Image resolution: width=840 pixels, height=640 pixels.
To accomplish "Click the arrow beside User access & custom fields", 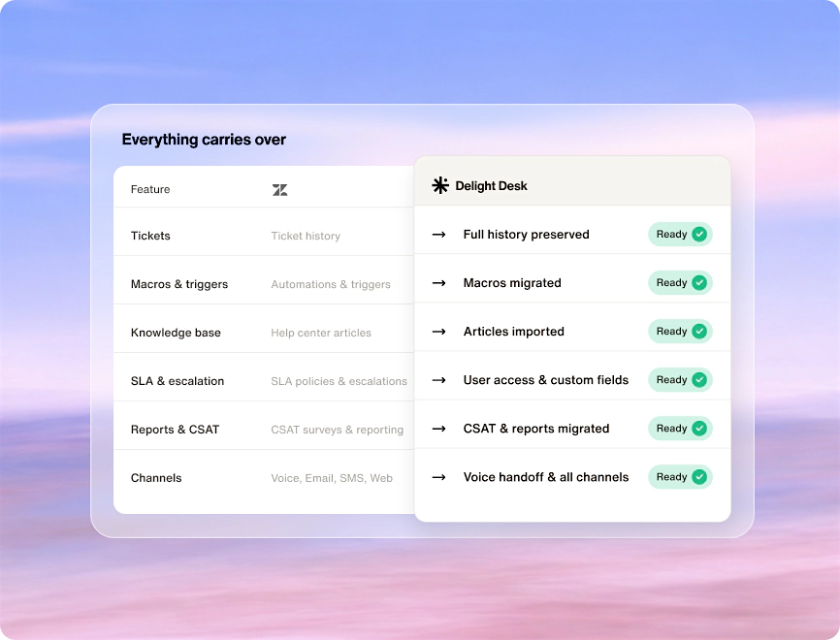I will point(438,380).
